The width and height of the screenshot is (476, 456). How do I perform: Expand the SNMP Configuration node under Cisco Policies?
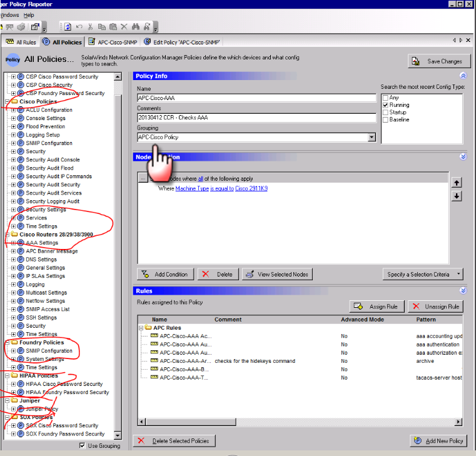click(x=13, y=143)
